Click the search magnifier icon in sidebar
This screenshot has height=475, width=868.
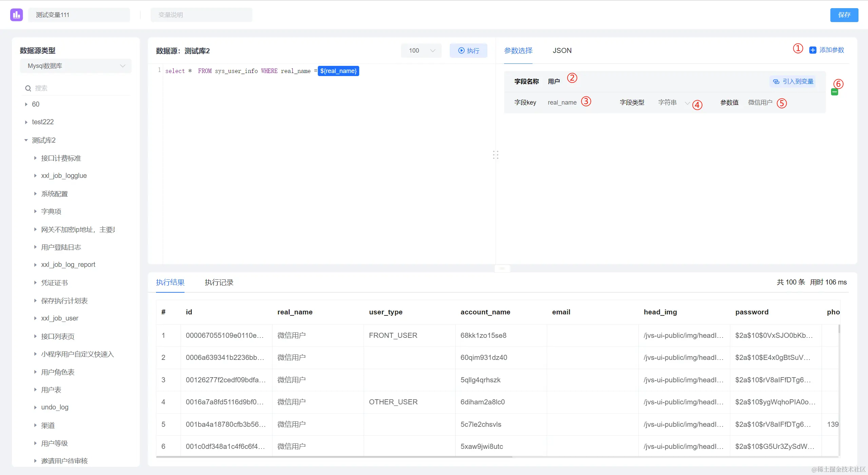coord(28,88)
